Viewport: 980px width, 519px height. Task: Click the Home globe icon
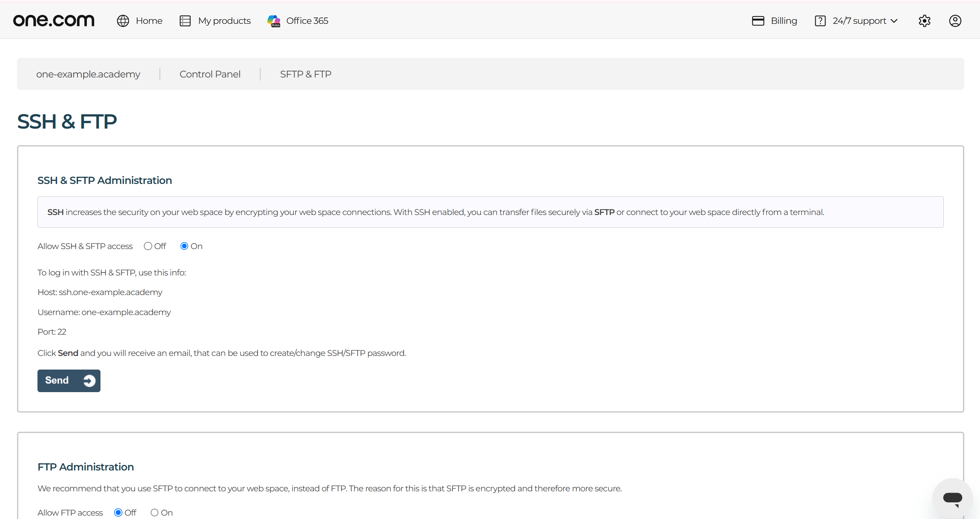123,21
